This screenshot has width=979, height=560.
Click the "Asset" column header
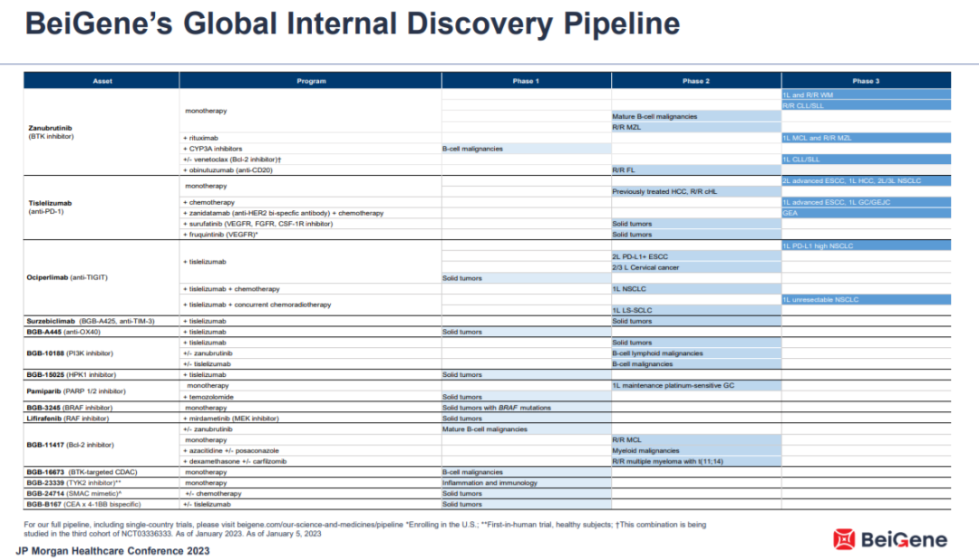[x=102, y=81]
